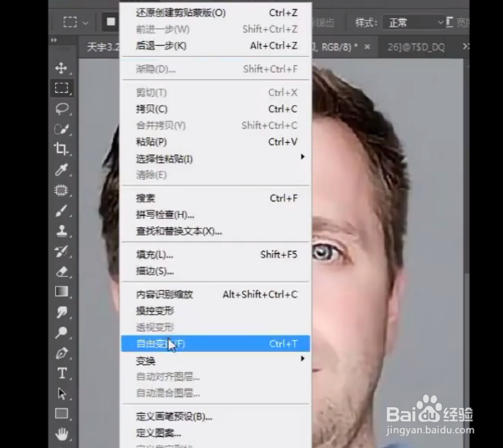
Task: Select the Eraser tool
Action: 61,272
